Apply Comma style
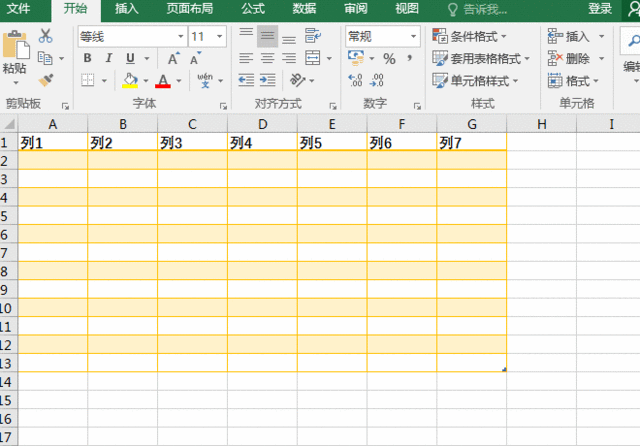The height and width of the screenshot is (446, 640). [409, 58]
